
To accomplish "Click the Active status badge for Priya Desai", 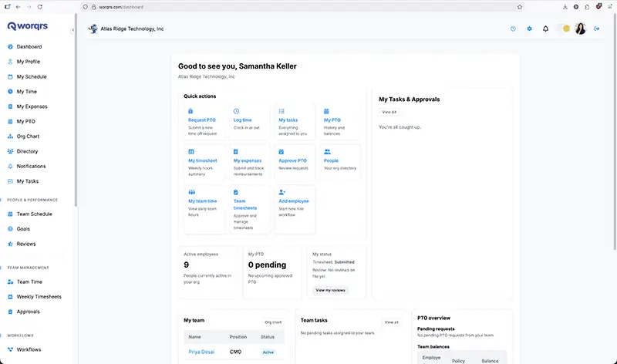I will [x=268, y=352].
